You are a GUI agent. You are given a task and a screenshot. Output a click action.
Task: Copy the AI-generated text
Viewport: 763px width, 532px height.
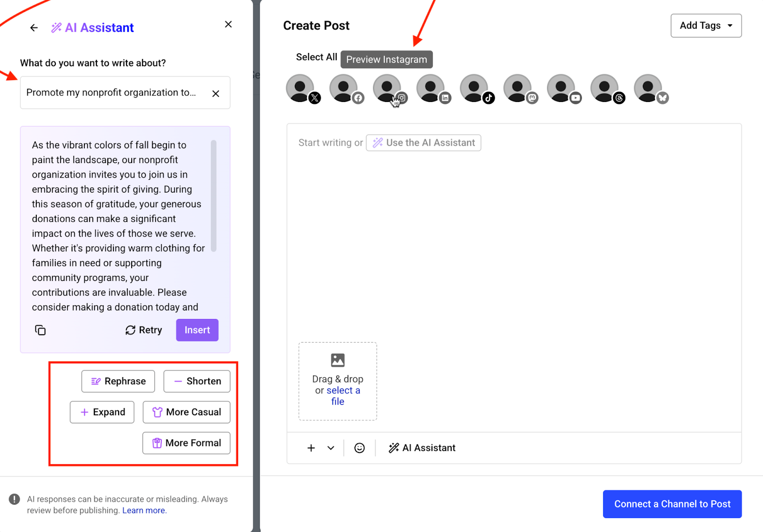[x=41, y=330]
